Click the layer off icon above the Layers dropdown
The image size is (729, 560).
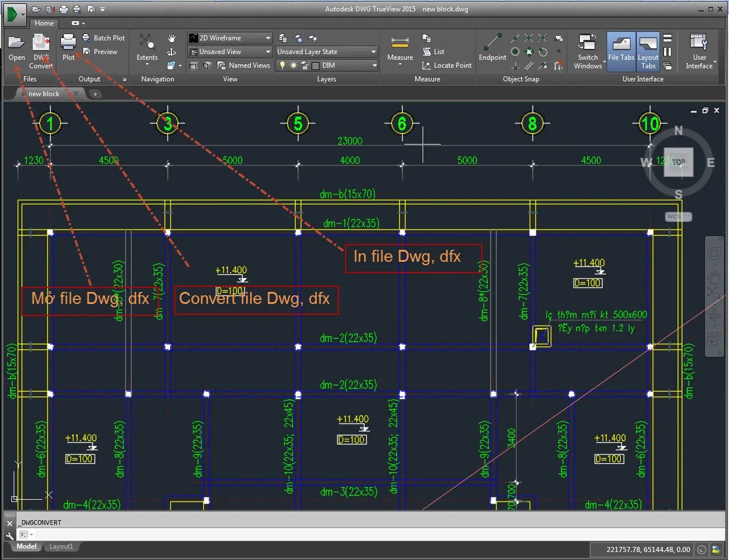tap(313, 38)
